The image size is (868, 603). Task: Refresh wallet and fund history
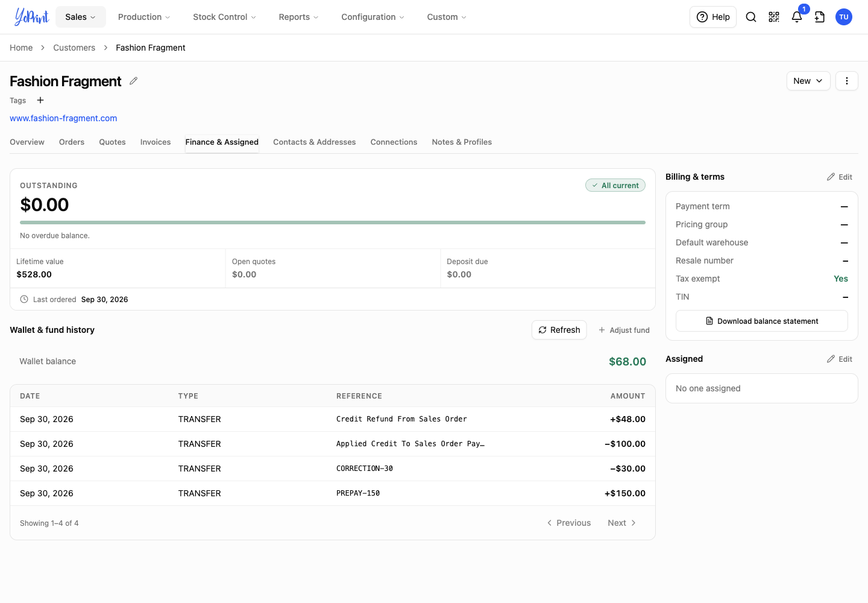click(x=559, y=330)
